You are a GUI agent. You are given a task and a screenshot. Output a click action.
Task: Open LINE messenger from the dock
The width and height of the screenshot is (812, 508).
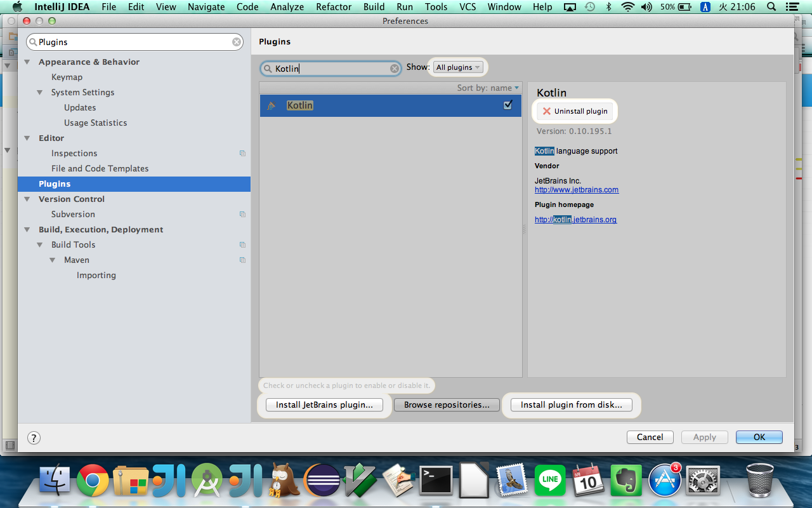point(551,481)
